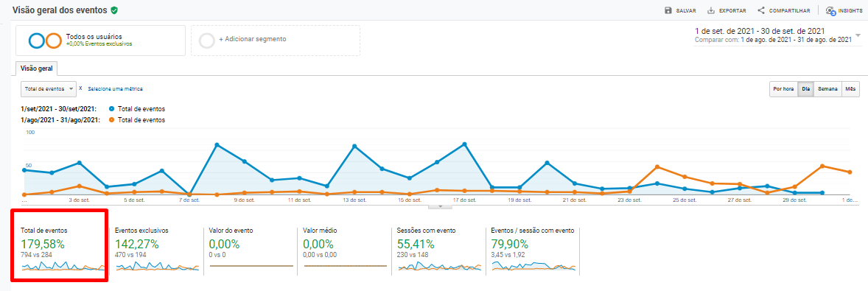Click the empty Adicionar segmento circle
Viewport: 868px width, 291px height.
[207, 41]
